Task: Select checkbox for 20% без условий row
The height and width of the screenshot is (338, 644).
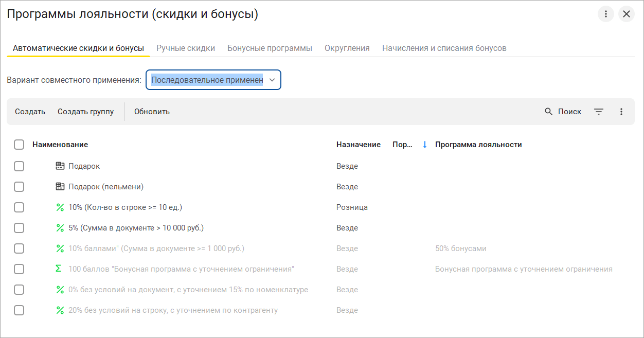Action: point(19,310)
